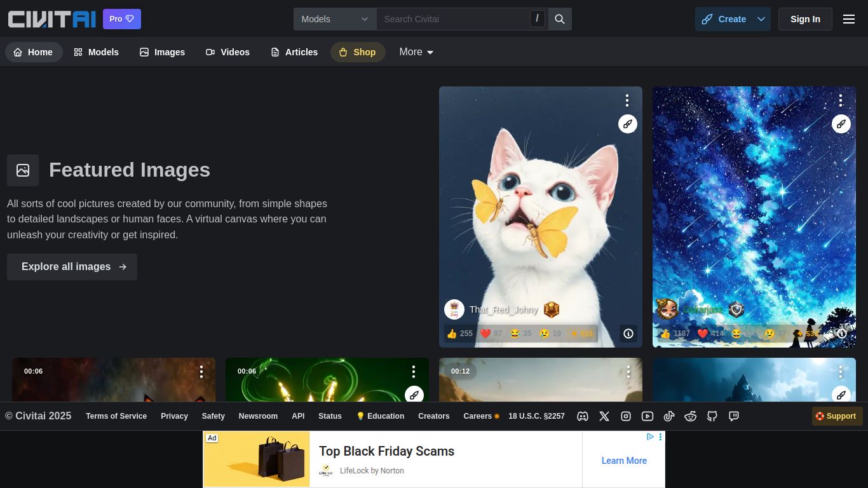Click the search magnifier button
This screenshot has height=488, width=868.
point(560,19)
